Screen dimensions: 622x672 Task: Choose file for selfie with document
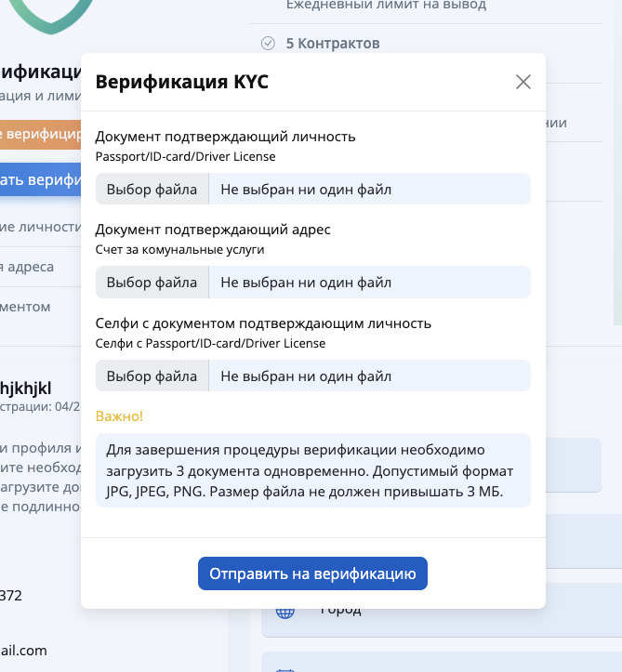(x=152, y=376)
